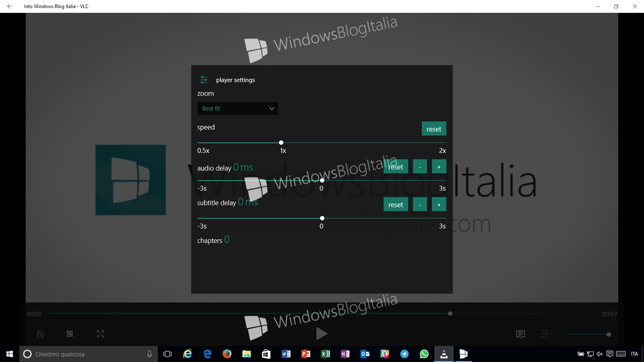The image size is (644, 362).
Task: Click the total time '00:07'
Action: (x=609, y=314)
